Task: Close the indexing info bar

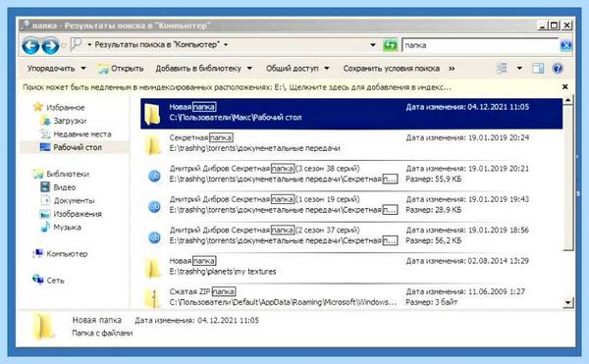Action: [565, 86]
